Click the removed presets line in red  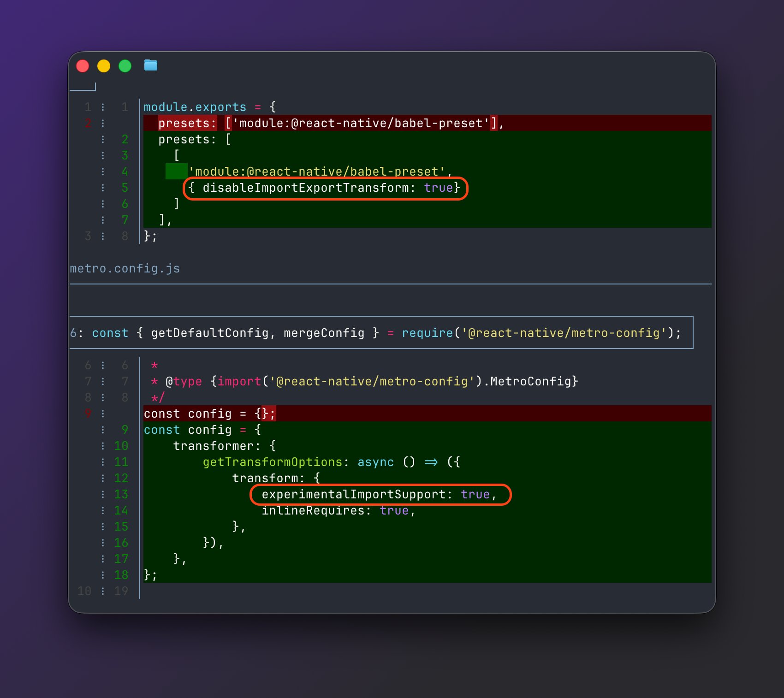[427, 123]
